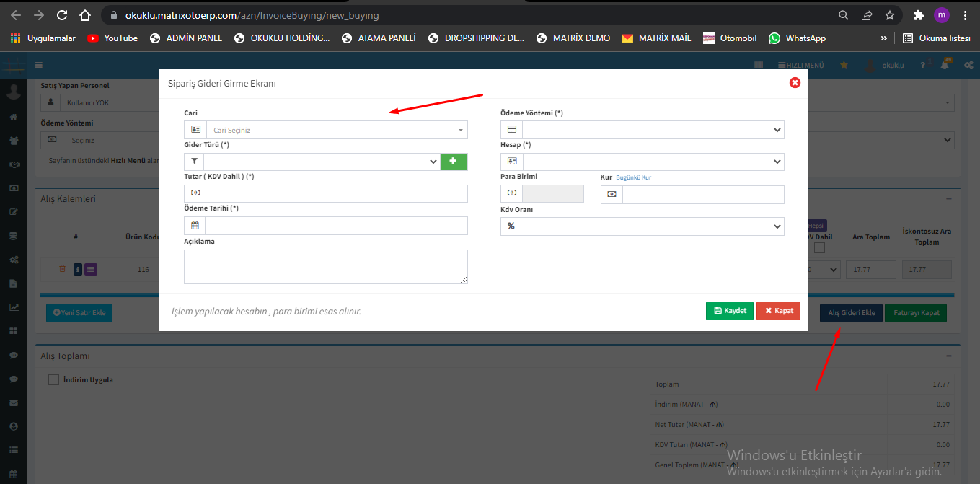
Task: Click the browser reload page icon
Action: click(x=62, y=15)
